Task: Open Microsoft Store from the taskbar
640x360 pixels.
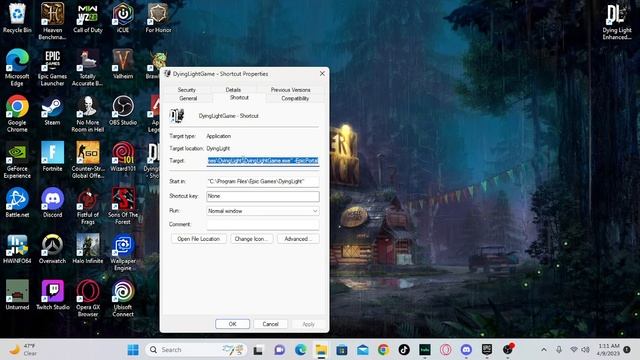Action: [342, 350]
